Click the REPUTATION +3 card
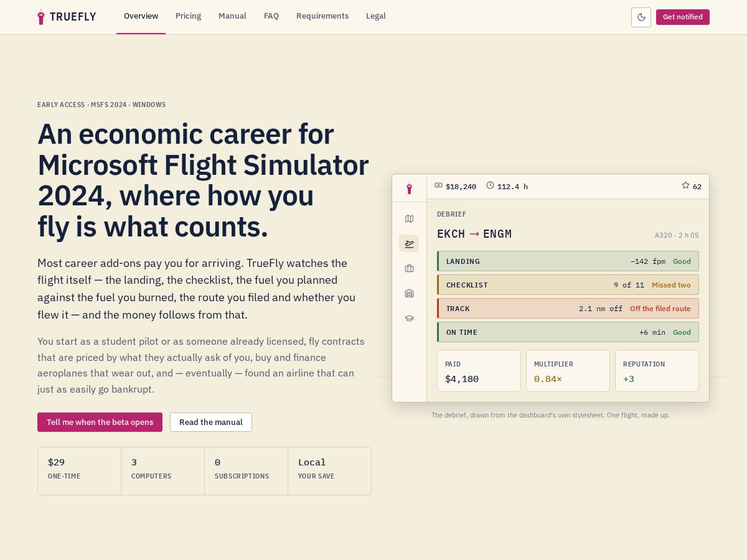The width and height of the screenshot is (747, 560). tap(657, 371)
